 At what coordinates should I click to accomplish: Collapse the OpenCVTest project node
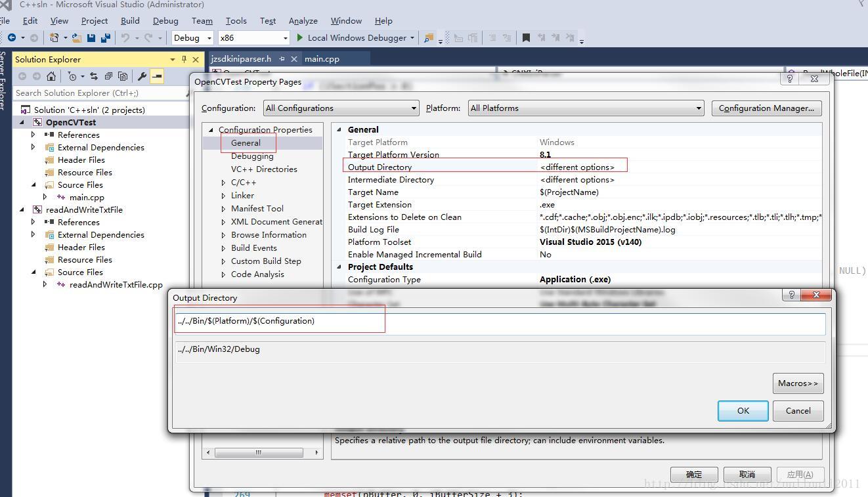click(22, 122)
